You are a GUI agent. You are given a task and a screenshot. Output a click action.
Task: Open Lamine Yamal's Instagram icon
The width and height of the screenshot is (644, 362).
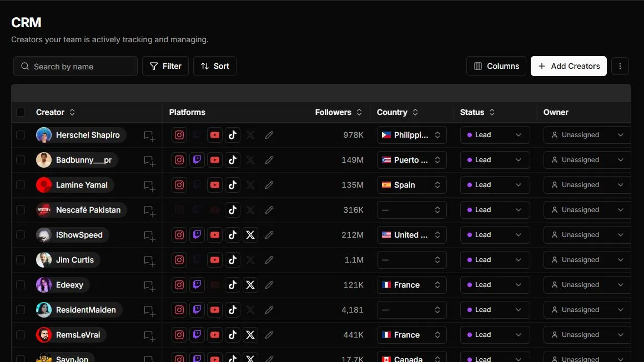pos(179,185)
